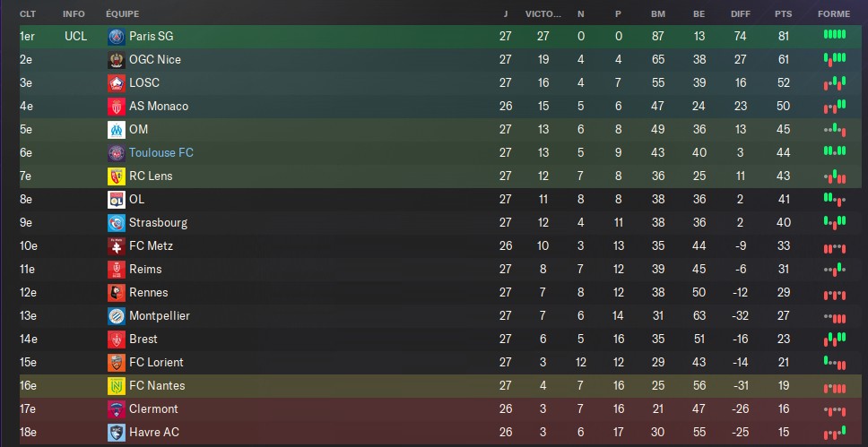View Paris SG recent form indicator
The width and height of the screenshot is (868, 447).
(x=835, y=35)
